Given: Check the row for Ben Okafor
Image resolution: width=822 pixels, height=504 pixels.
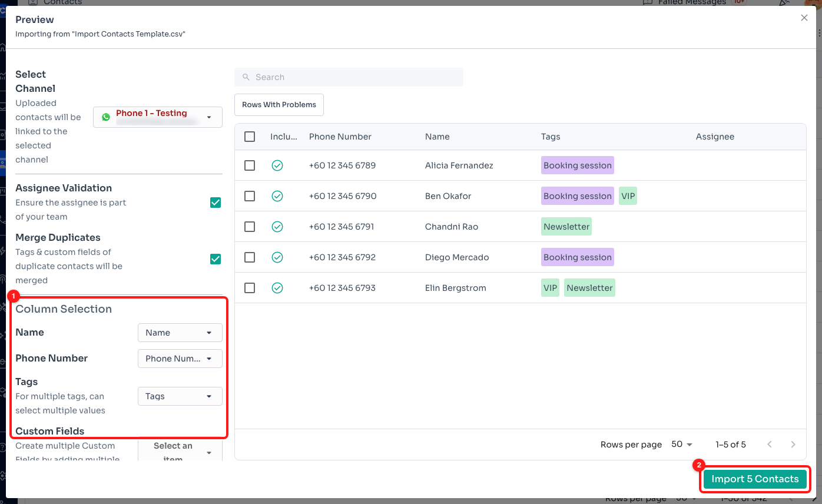Looking at the screenshot, I should click(x=250, y=196).
